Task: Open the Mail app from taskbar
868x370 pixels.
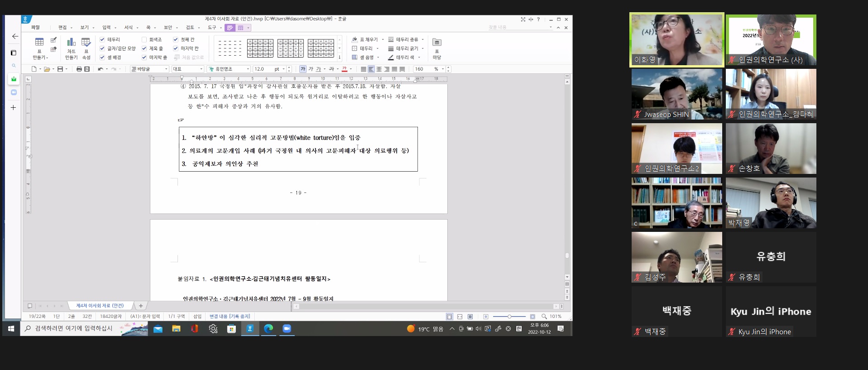Action: point(158,329)
